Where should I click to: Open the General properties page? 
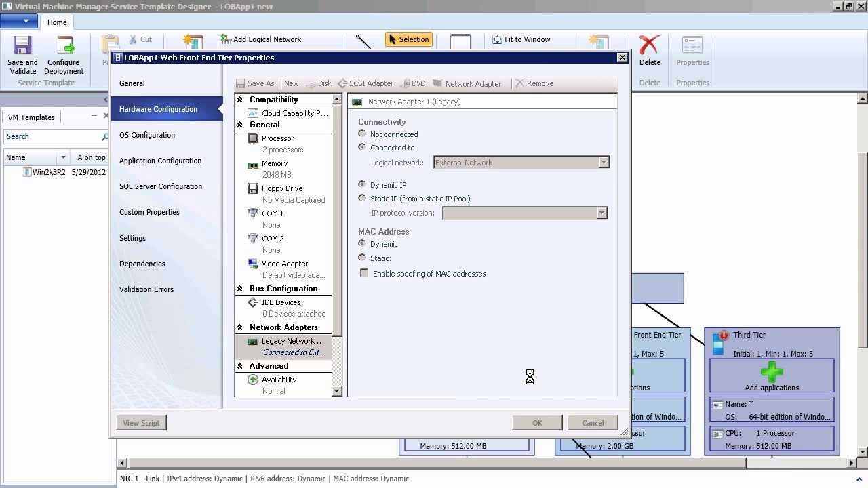pos(166,83)
